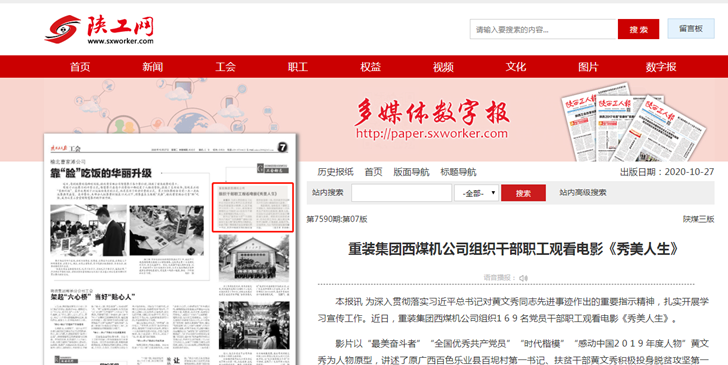This screenshot has height=365, width=728.
Task: Open the 视频 navigation item
Action: point(443,67)
